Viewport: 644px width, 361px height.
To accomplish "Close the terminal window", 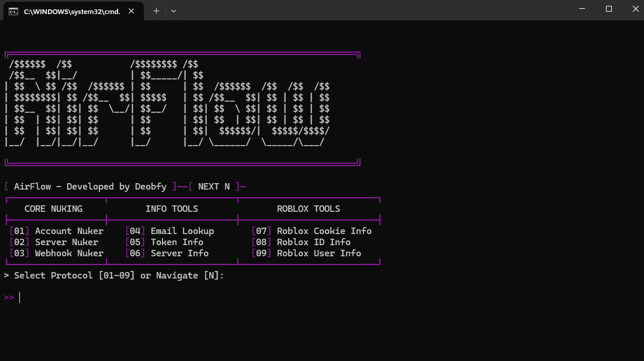I will pos(635,9).
